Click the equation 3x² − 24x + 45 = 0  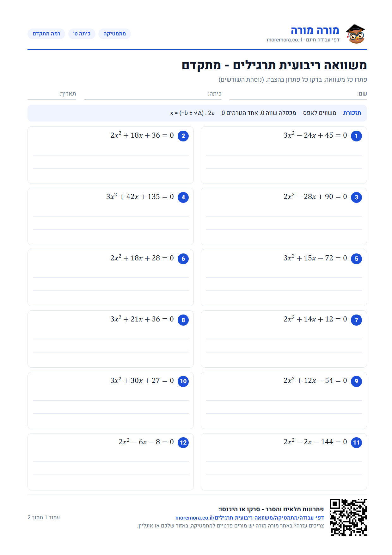click(315, 135)
